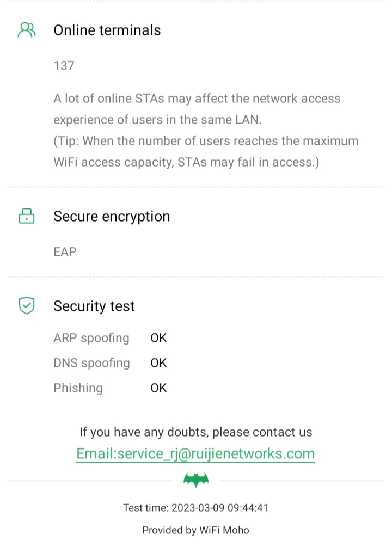Image resolution: width=392 pixels, height=553 pixels.
Task: Click the green bat logo icon
Action: coord(196,480)
